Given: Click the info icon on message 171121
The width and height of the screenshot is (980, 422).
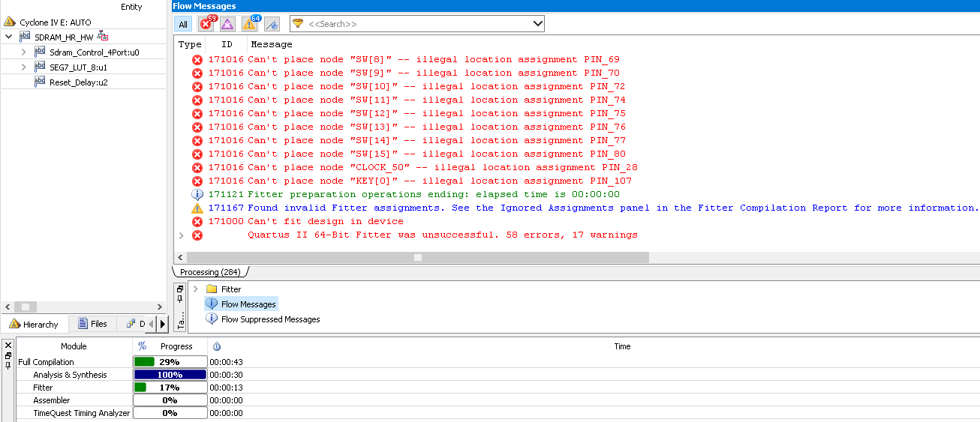Looking at the screenshot, I should tap(197, 194).
